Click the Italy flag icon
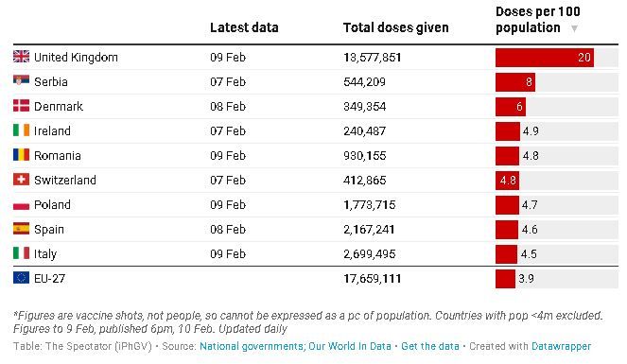 tap(21, 253)
